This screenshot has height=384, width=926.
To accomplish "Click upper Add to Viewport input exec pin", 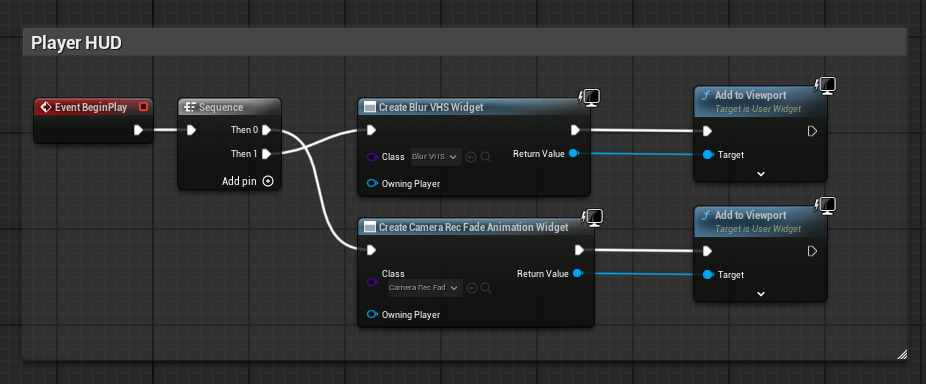I will click(707, 131).
